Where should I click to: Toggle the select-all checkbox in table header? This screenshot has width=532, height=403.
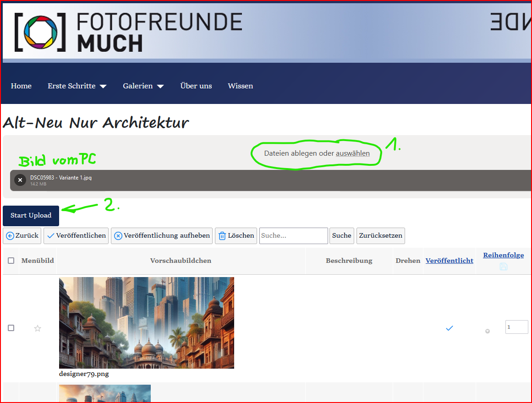[11, 261]
